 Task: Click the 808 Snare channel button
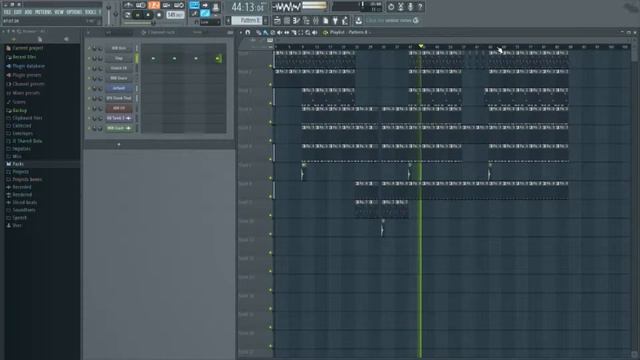119,78
